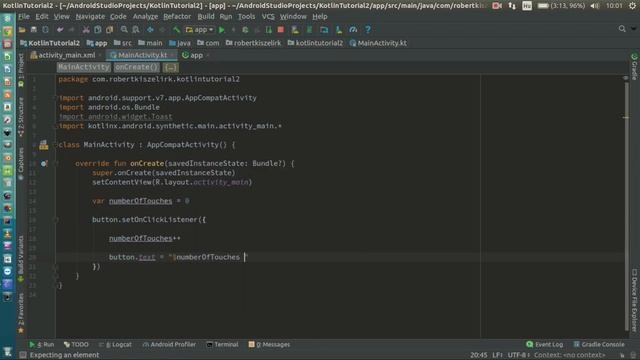The width and height of the screenshot is (640, 360).
Task: Click the UTF-8 encoding selector in status bar
Action: (518, 355)
